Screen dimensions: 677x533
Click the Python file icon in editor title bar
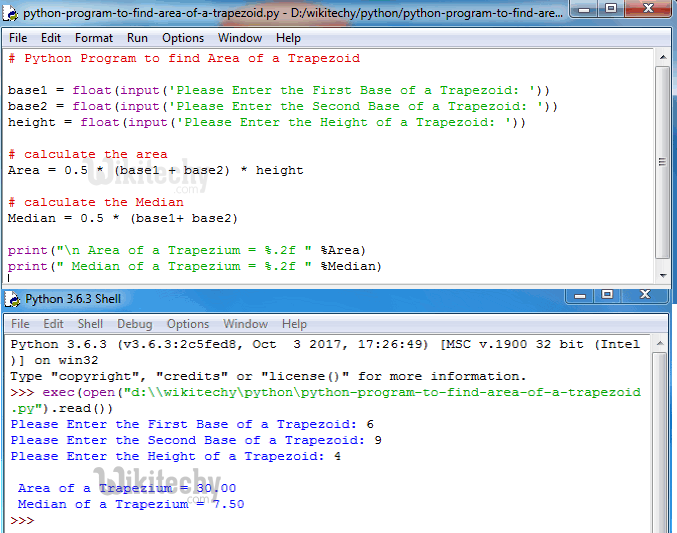click(x=10, y=13)
